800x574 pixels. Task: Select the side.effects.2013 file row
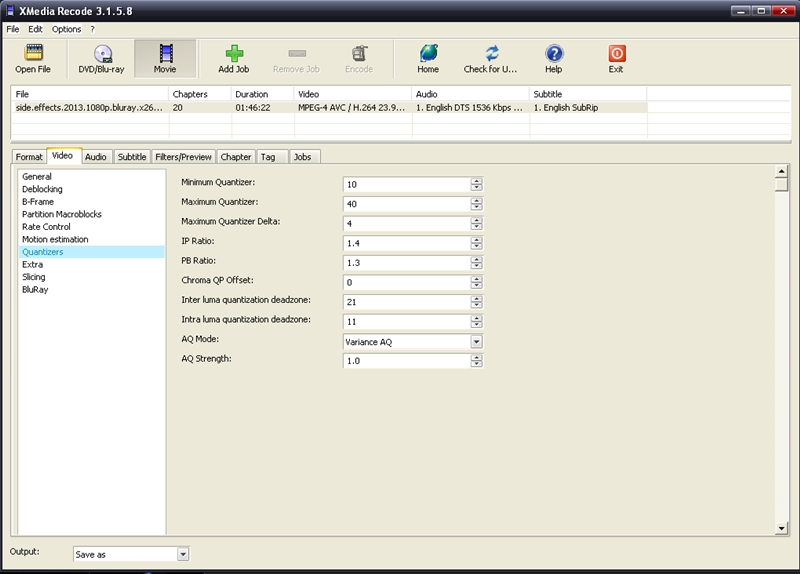tap(329, 108)
